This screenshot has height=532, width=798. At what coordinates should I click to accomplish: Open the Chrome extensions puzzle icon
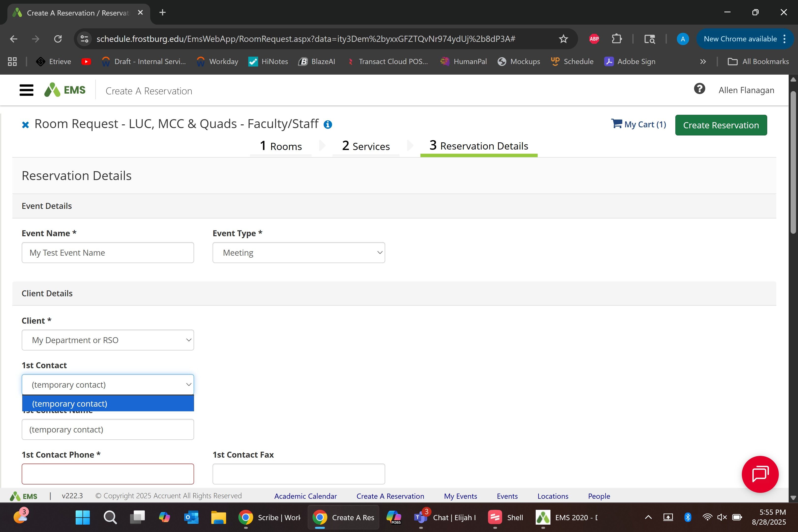click(x=616, y=39)
